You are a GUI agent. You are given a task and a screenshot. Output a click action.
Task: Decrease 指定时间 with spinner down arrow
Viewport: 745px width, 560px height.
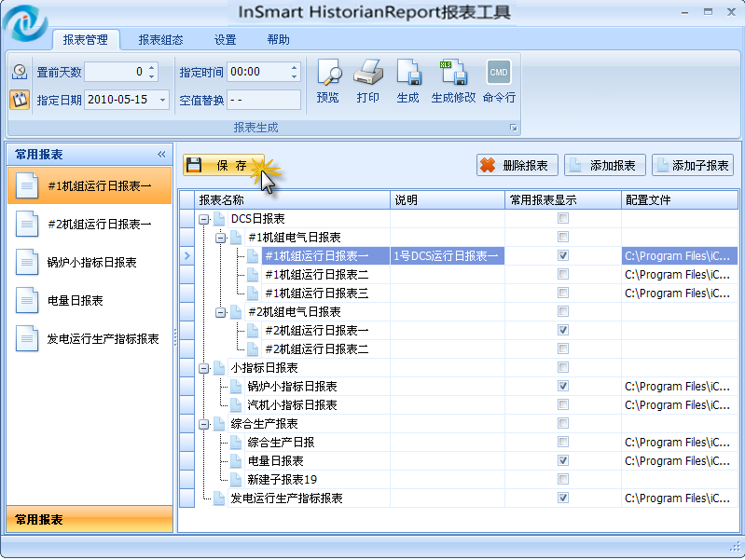294,76
